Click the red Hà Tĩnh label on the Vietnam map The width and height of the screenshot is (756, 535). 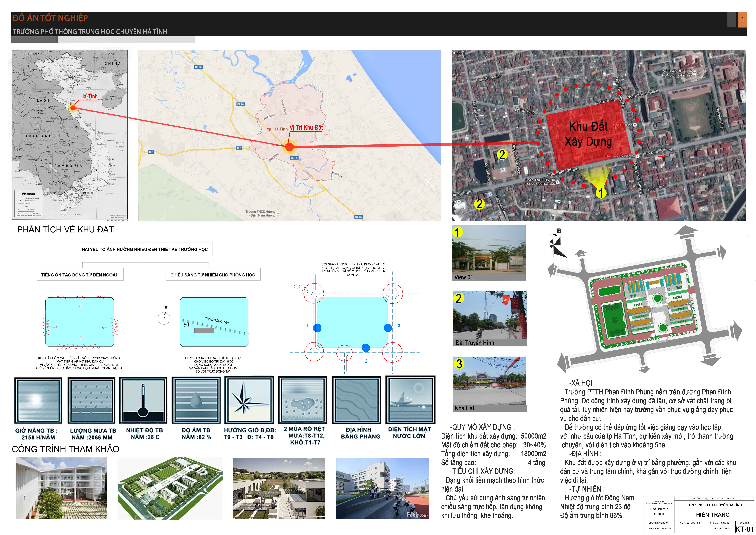click(89, 97)
